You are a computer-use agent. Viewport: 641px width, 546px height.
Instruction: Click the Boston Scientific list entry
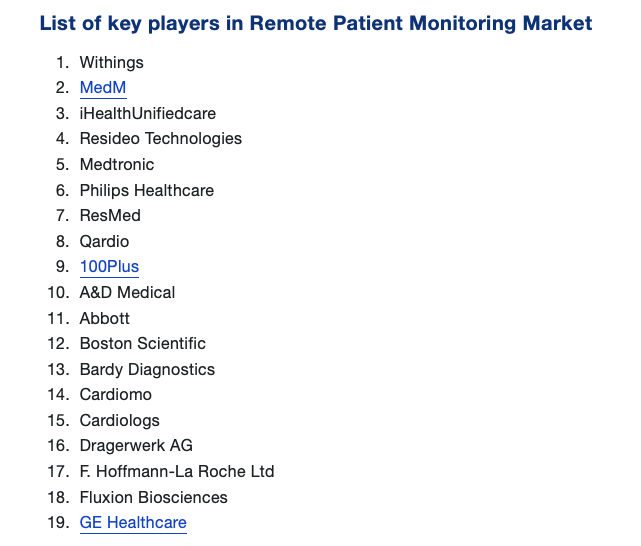click(x=143, y=343)
